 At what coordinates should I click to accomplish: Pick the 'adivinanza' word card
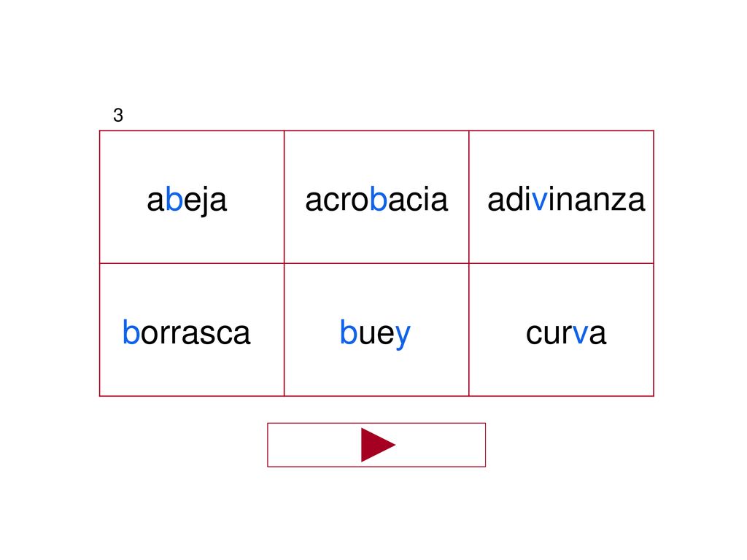tap(561, 197)
